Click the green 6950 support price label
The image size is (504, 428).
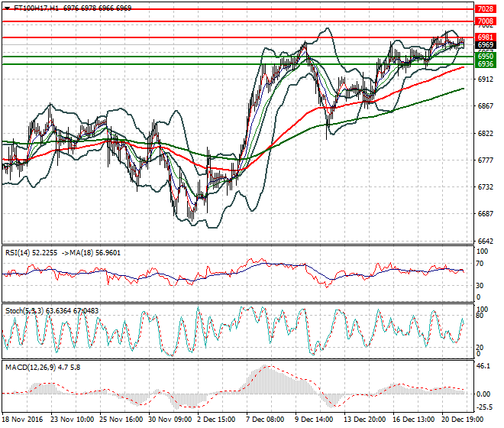pos(486,57)
